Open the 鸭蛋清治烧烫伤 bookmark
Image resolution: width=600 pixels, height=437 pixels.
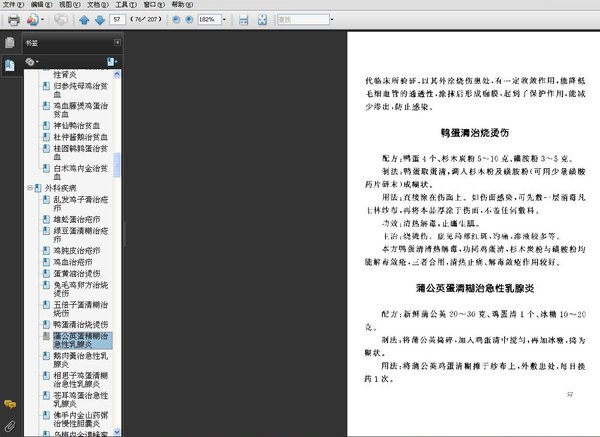(79, 324)
